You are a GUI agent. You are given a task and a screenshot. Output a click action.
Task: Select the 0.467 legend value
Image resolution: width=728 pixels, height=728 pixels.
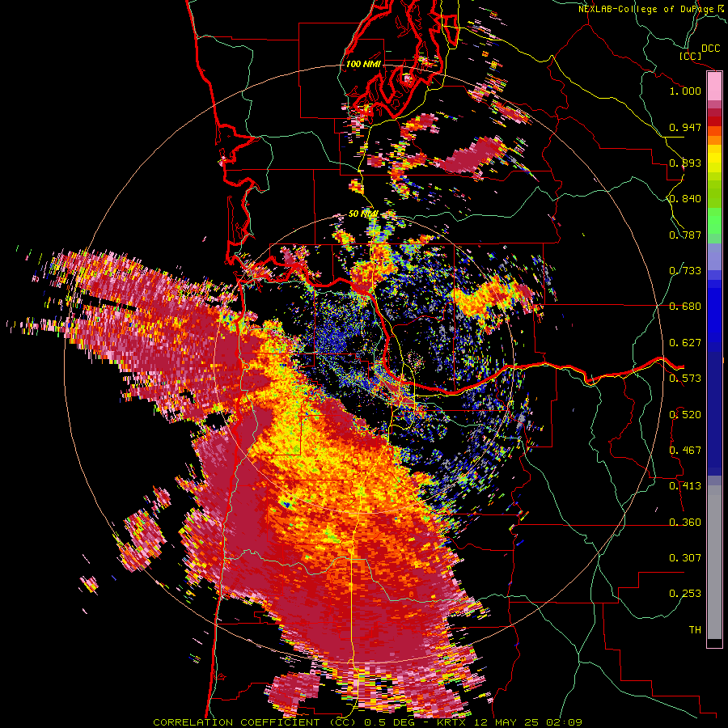tap(685, 451)
